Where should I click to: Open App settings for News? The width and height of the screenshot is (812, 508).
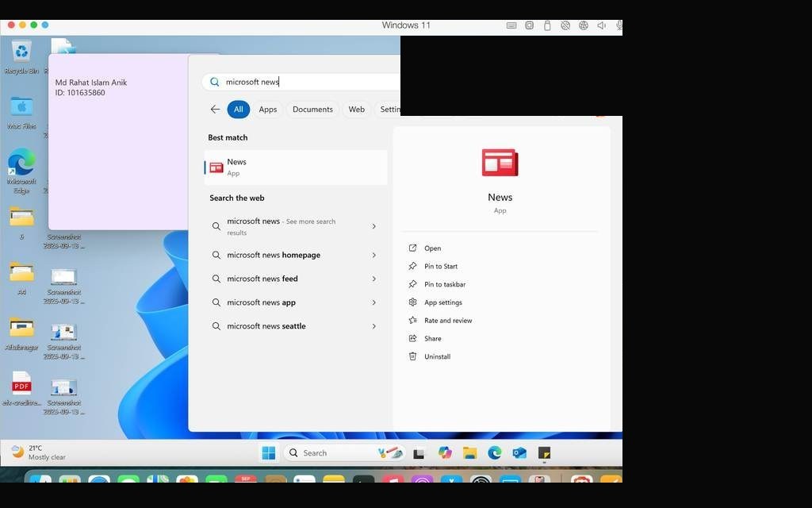point(435,302)
